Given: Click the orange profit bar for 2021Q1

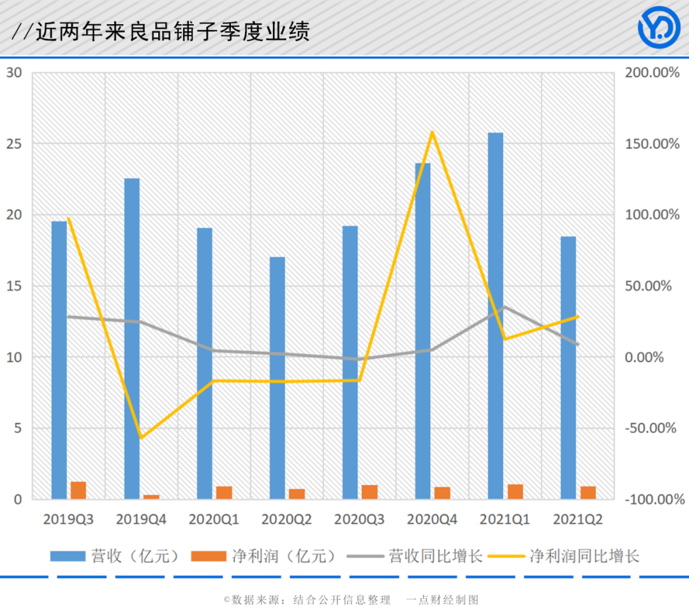Looking at the screenshot, I should [x=515, y=492].
